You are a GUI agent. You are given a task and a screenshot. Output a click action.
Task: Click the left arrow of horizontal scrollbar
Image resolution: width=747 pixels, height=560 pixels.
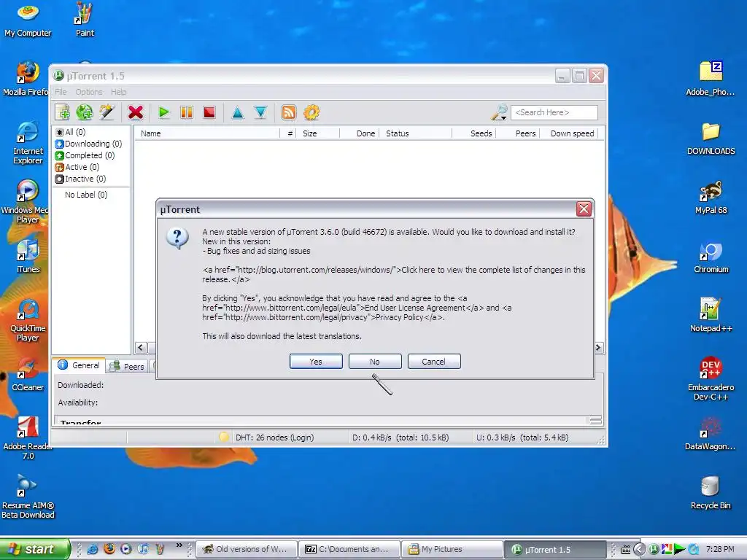141,348
